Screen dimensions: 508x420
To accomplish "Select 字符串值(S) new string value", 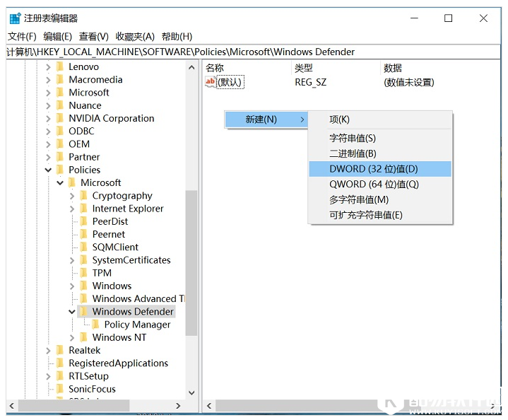I will click(380, 138).
